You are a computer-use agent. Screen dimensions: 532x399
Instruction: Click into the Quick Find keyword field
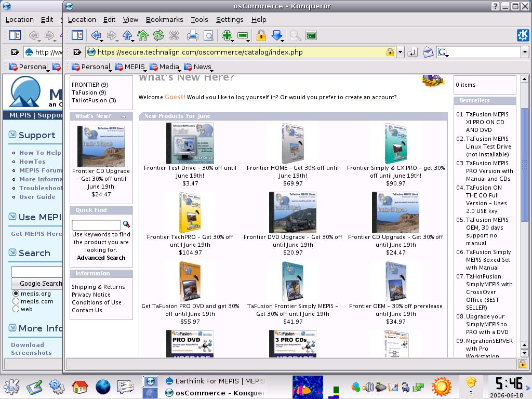[x=96, y=225]
